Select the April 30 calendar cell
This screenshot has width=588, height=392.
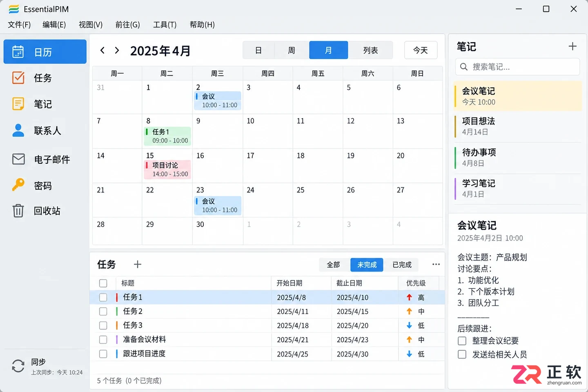click(218, 231)
